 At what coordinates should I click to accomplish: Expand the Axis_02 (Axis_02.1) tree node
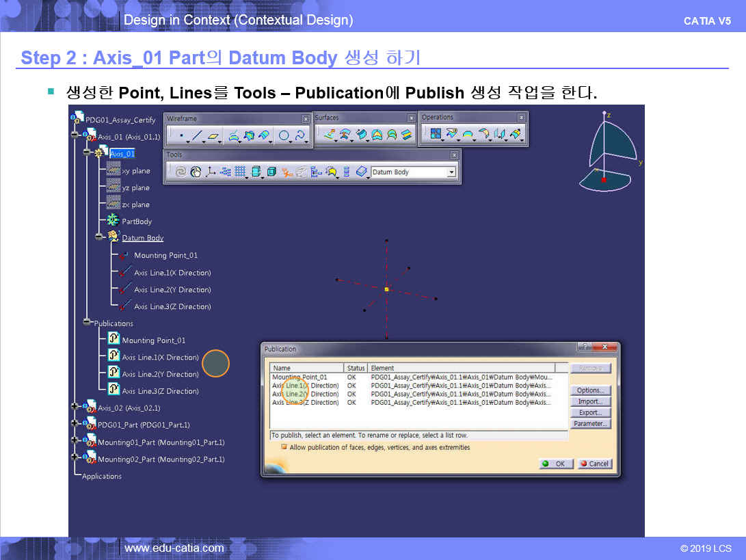[x=75, y=406]
